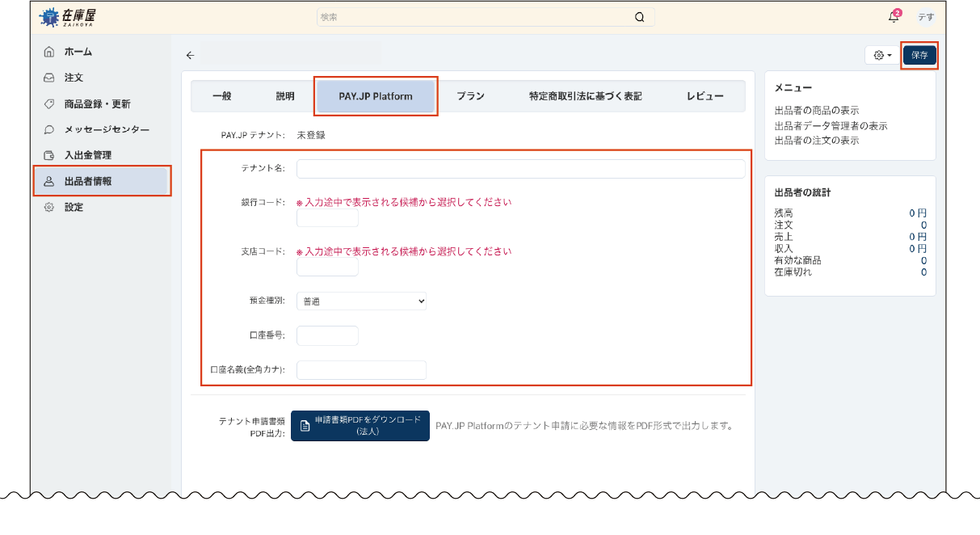This screenshot has width=980, height=535.
Task: Click the back arrow above the tabs
Action: click(x=189, y=55)
